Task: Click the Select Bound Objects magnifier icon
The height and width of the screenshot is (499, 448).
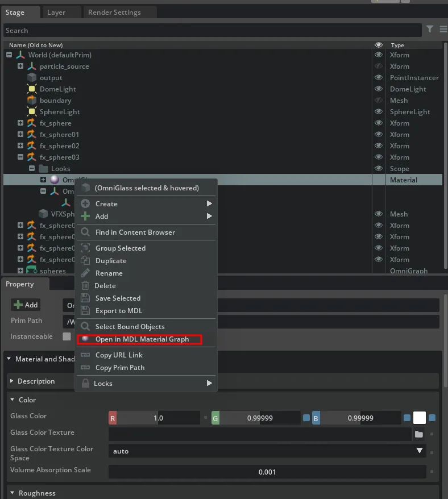Action: pos(85,326)
